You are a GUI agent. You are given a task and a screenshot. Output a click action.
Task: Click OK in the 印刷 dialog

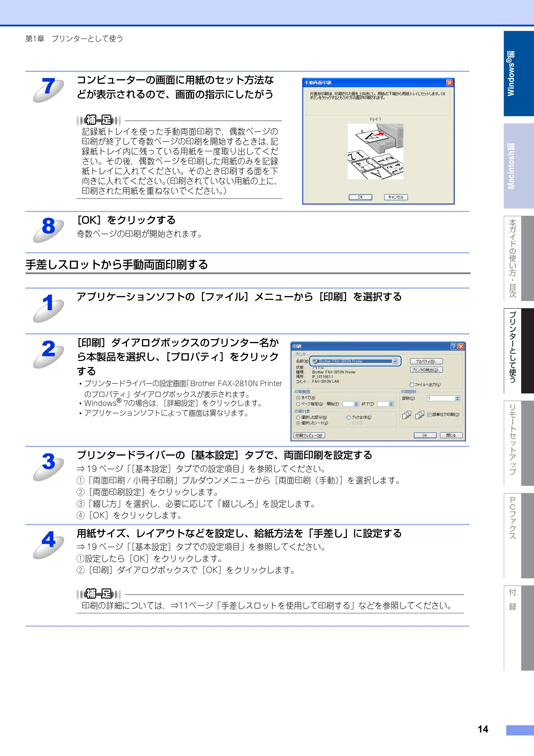[x=425, y=435]
